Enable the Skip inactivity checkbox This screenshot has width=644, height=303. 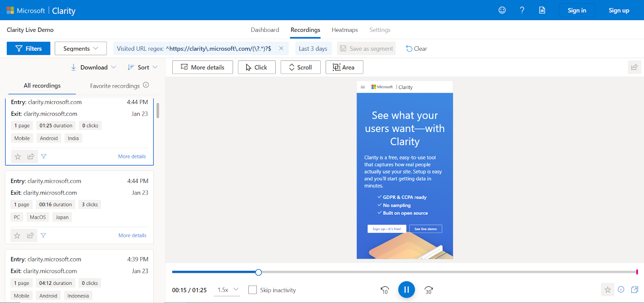pos(253,290)
